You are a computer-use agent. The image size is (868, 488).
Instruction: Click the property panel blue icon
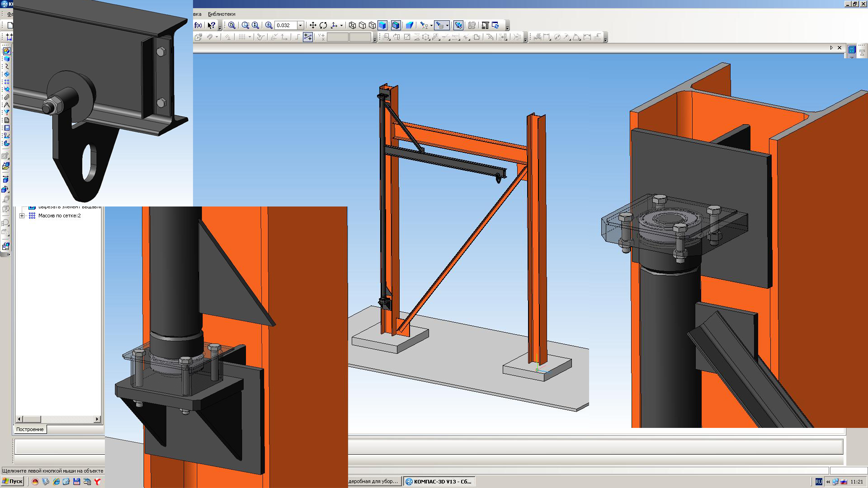[x=852, y=50]
